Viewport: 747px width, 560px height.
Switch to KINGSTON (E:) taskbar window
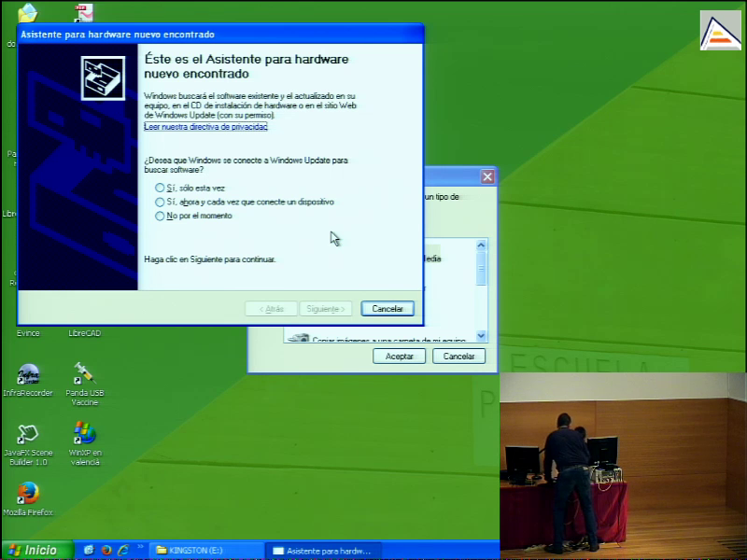pyautogui.click(x=205, y=550)
